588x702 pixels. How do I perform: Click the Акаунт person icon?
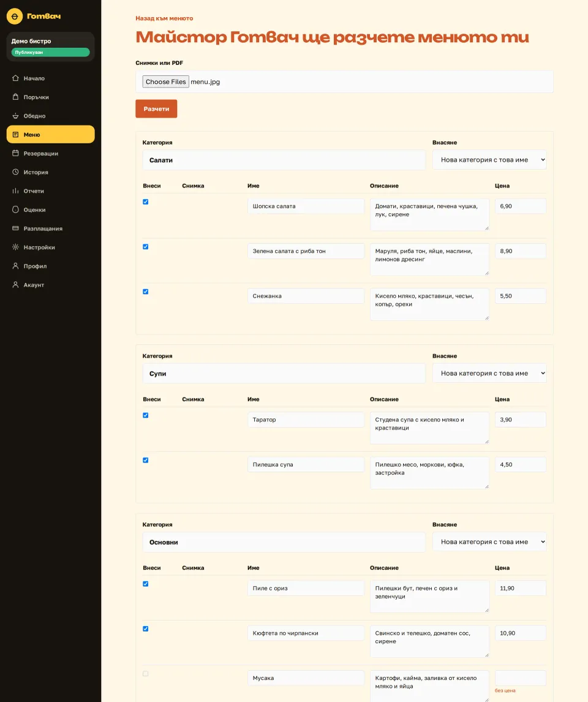[16, 285]
